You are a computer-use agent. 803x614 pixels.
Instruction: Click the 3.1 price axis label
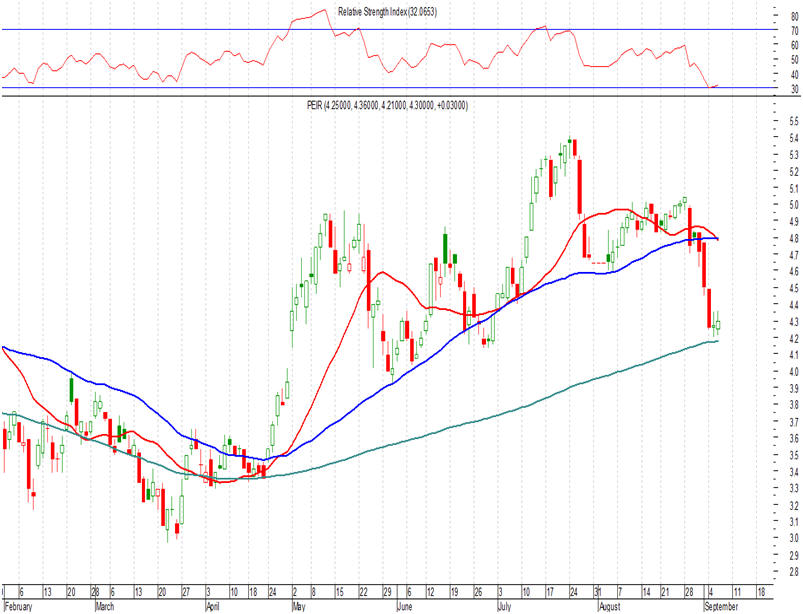pos(794,522)
